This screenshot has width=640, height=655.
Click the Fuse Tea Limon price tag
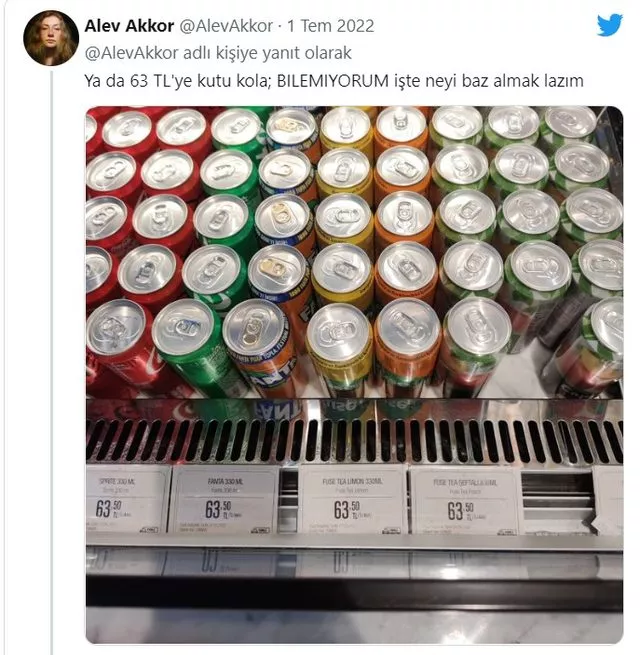tap(352, 500)
